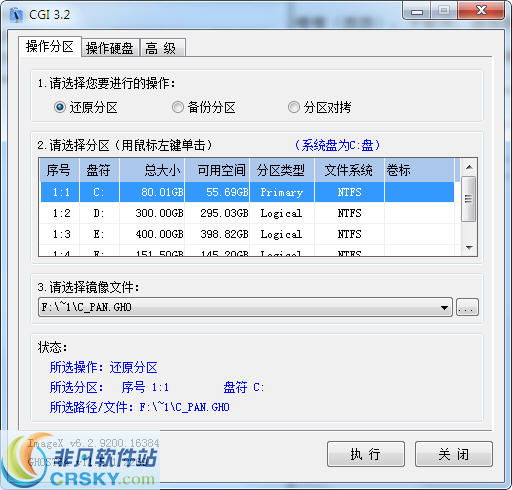Click the 80.01GB total size cell
512x490 pixels.
point(152,192)
